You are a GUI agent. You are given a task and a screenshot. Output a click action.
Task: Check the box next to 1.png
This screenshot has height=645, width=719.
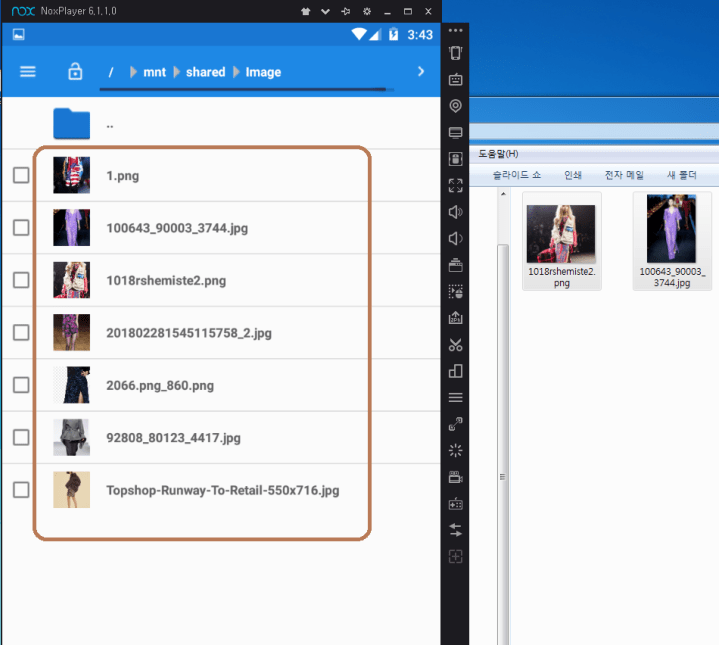(x=21, y=176)
